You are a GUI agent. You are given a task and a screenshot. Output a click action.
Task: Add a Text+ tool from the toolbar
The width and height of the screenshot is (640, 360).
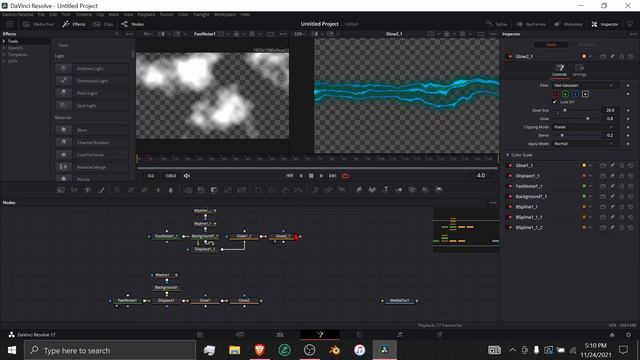(x=87, y=190)
